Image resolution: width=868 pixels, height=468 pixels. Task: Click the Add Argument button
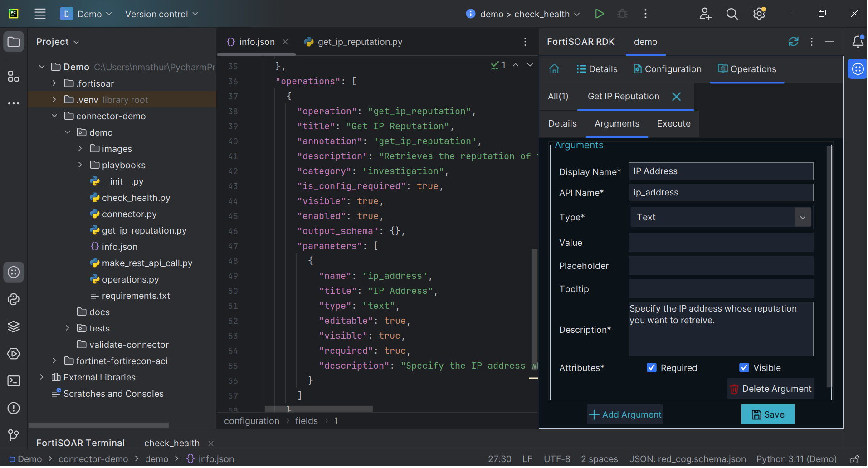pos(625,414)
